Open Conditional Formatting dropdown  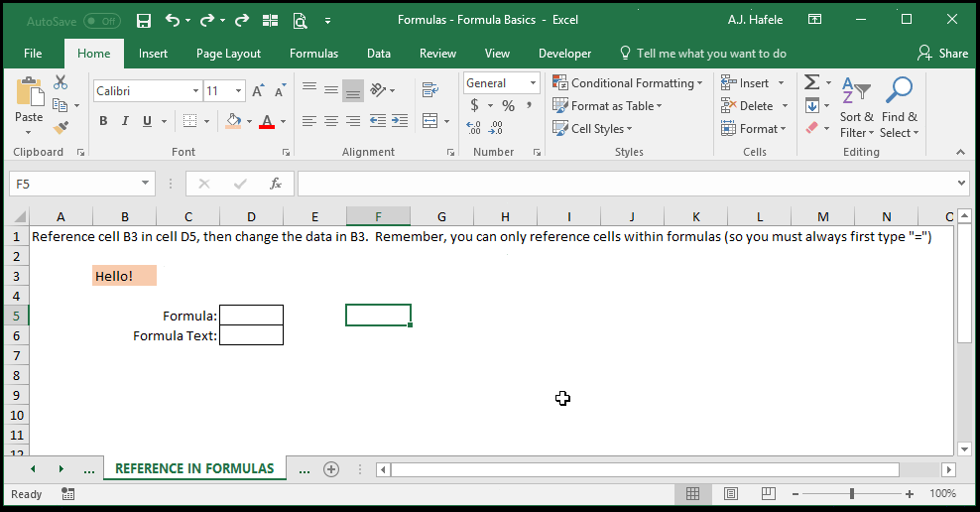click(x=628, y=82)
